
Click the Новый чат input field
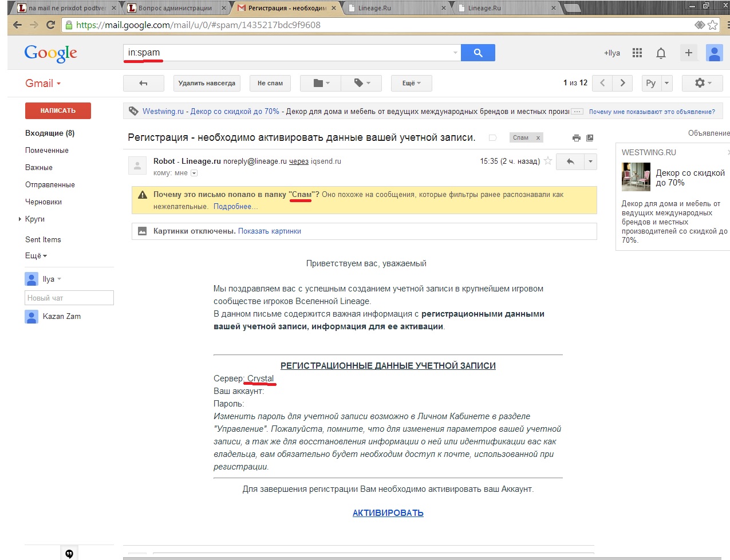(69, 298)
